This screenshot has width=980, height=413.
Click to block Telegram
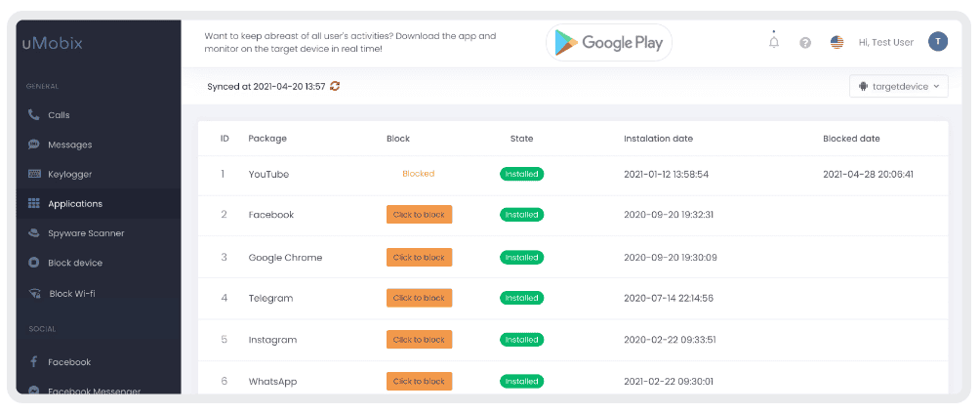click(419, 298)
